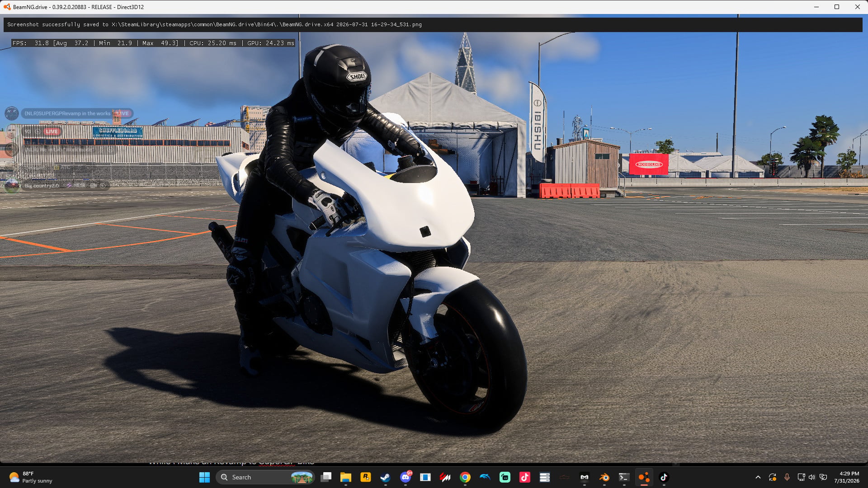
Task: Open Steam from the taskbar
Action: click(x=386, y=477)
